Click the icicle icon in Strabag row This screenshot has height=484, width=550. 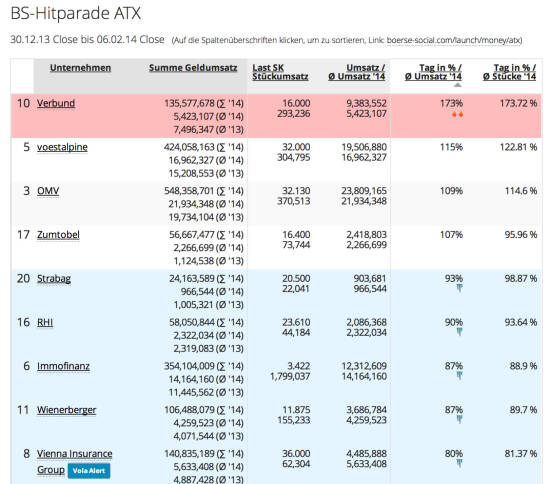(459, 288)
